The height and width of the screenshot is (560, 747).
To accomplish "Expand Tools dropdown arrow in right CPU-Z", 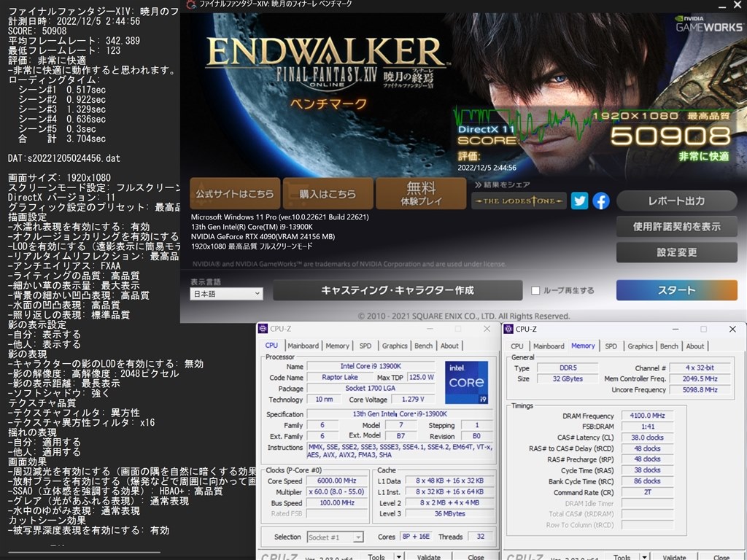I will point(644,556).
